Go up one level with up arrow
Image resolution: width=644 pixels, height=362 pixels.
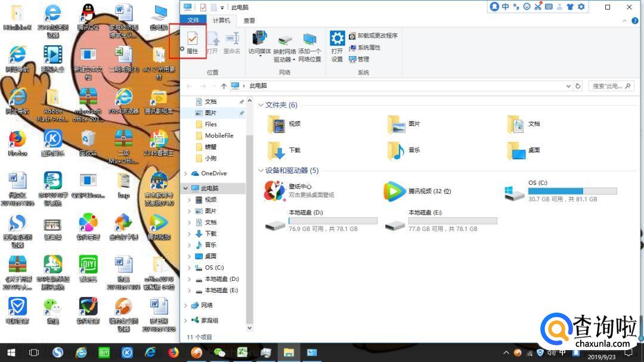(x=224, y=86)
